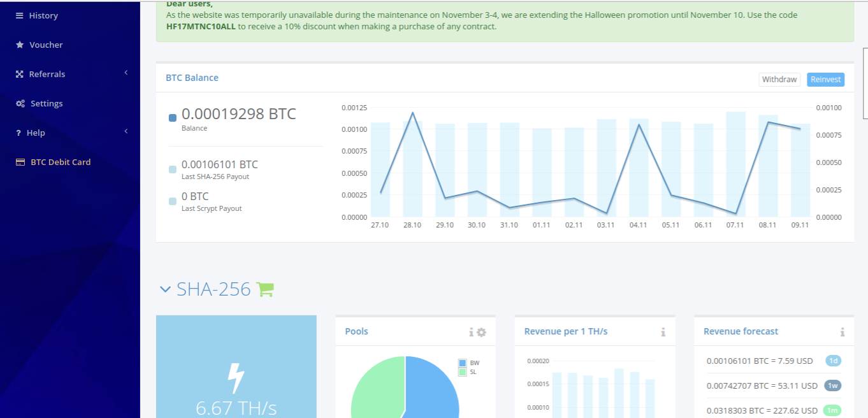
Task: Toggle the Last SHA-256 Payout legend square
Action: [173, 169]
